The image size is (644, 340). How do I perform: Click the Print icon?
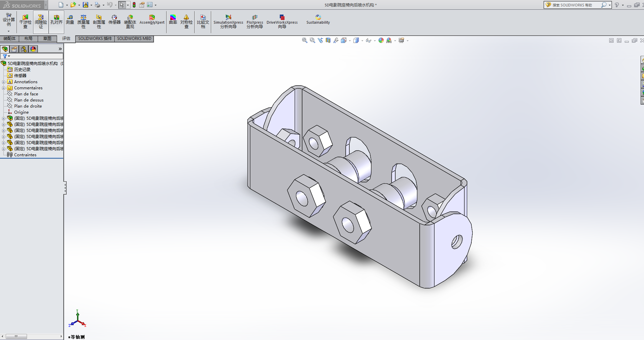point(97,5)
